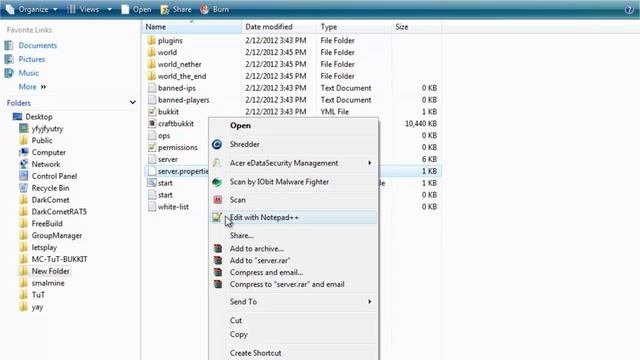The image size is (640, 360).
Task: Select the permissions file icon
Action: tap(152, 147)
